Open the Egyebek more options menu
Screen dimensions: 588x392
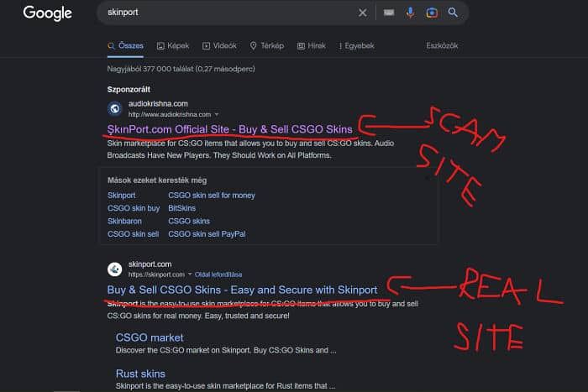click(356, 45)
